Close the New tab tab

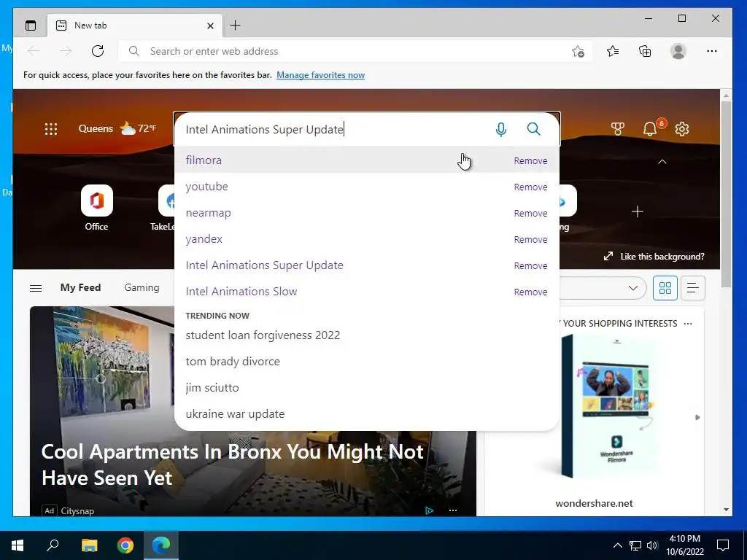tap(210, 26)
